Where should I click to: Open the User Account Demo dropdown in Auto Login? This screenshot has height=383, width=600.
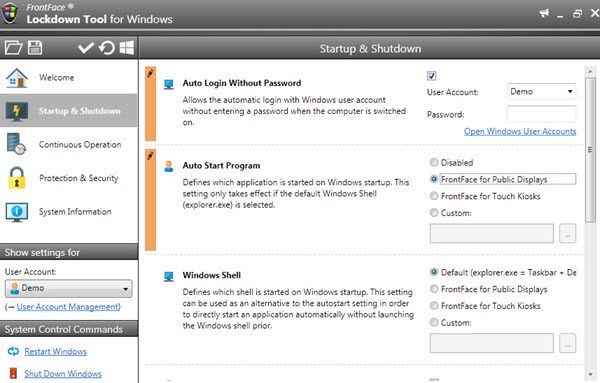click(541, 91)
